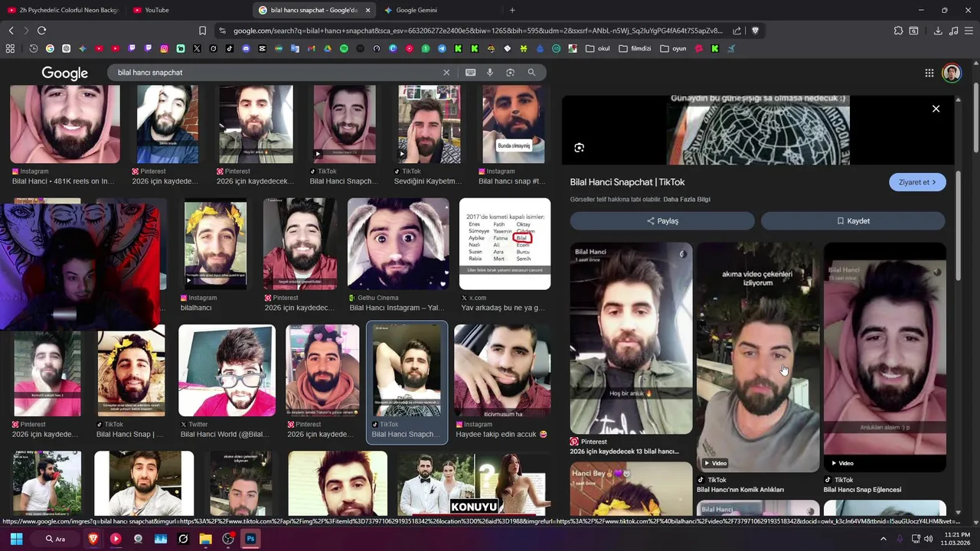Open the TikTok bookmark
980x551 pixels.
click(x=230, y=48)
